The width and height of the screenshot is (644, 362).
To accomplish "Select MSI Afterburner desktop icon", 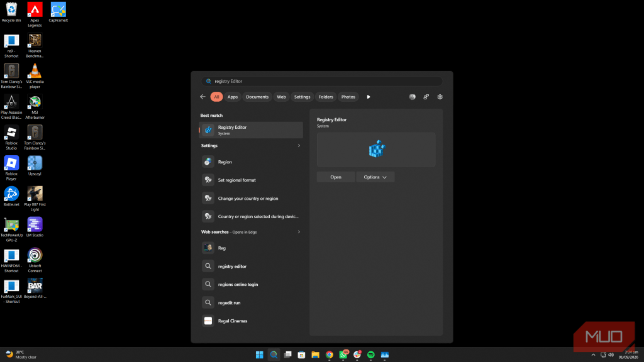I will tap(35, 107).
